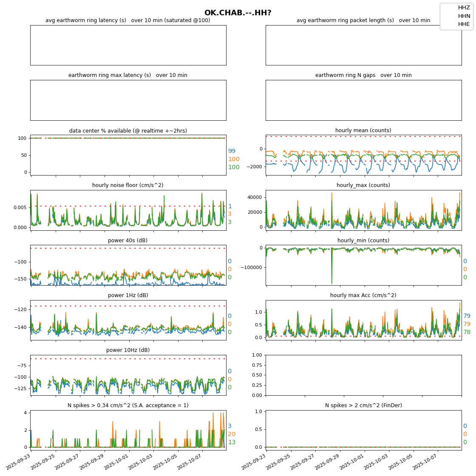
Task: Click the OK.CHAB.--.HH? figure title
Action: coord(238,13)
